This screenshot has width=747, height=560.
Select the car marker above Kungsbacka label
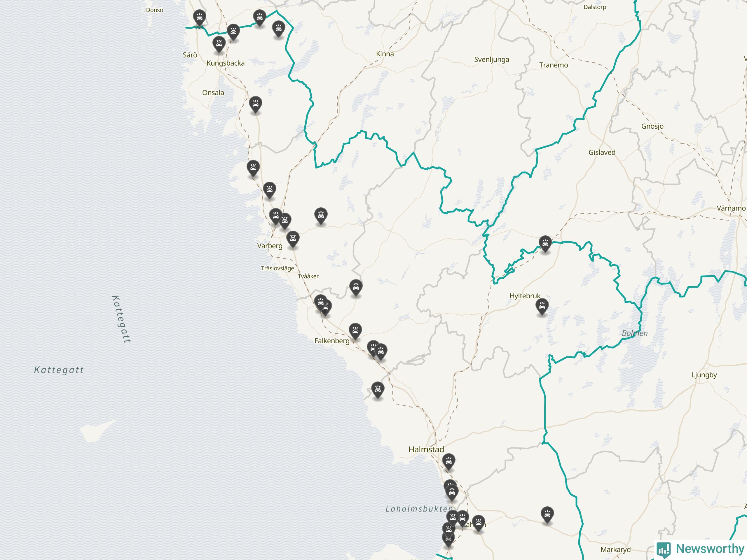219,45
